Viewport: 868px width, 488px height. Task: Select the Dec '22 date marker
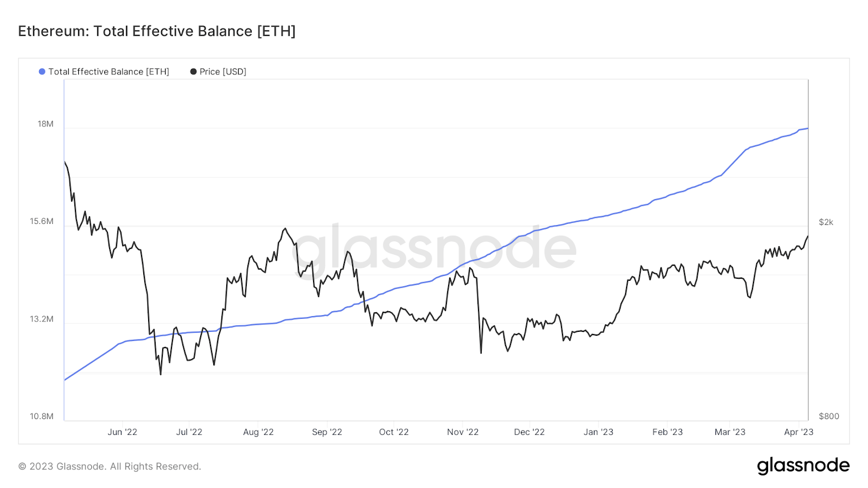(x=529, y=432)
